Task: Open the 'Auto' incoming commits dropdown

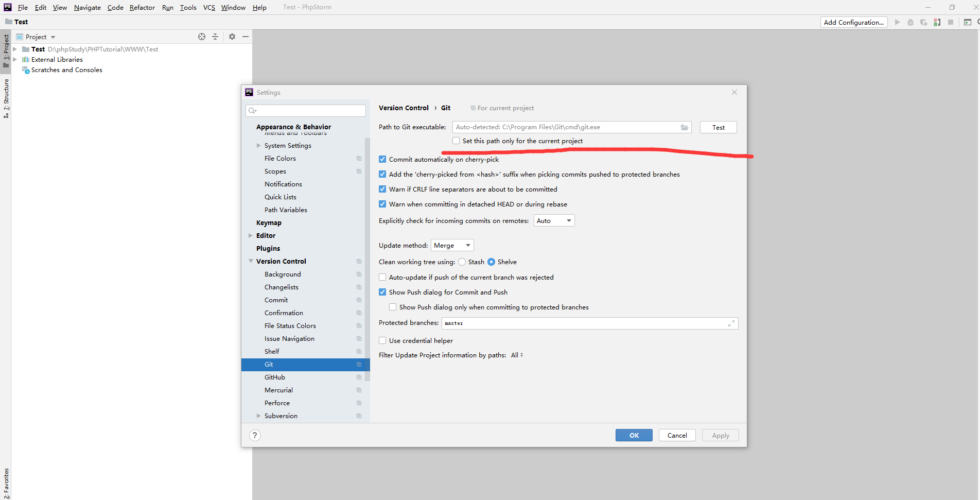Action: point(554,220)
